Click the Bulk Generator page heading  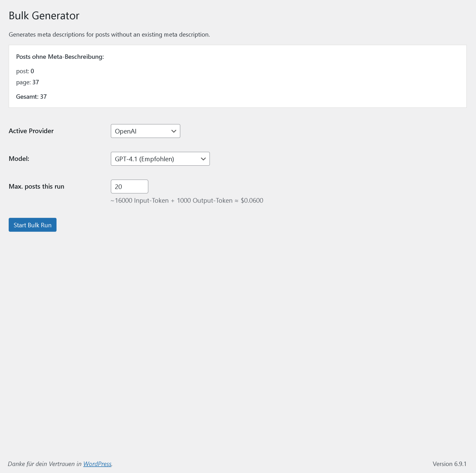tap(44, 15)
